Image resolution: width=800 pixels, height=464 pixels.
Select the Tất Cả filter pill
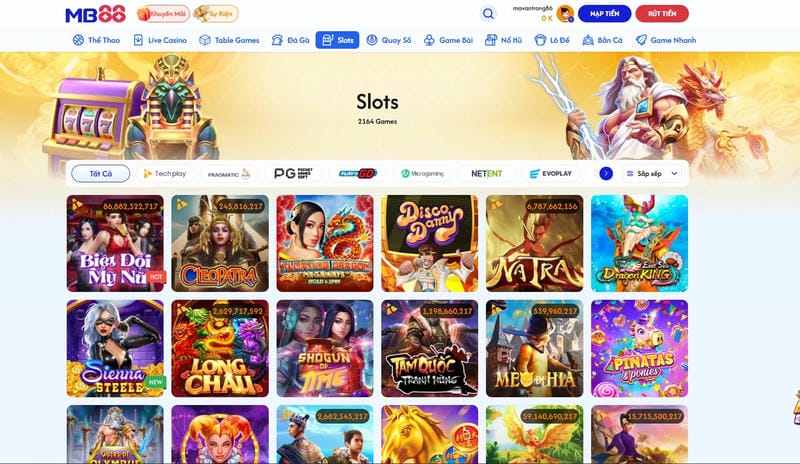[x=101, y=174]
